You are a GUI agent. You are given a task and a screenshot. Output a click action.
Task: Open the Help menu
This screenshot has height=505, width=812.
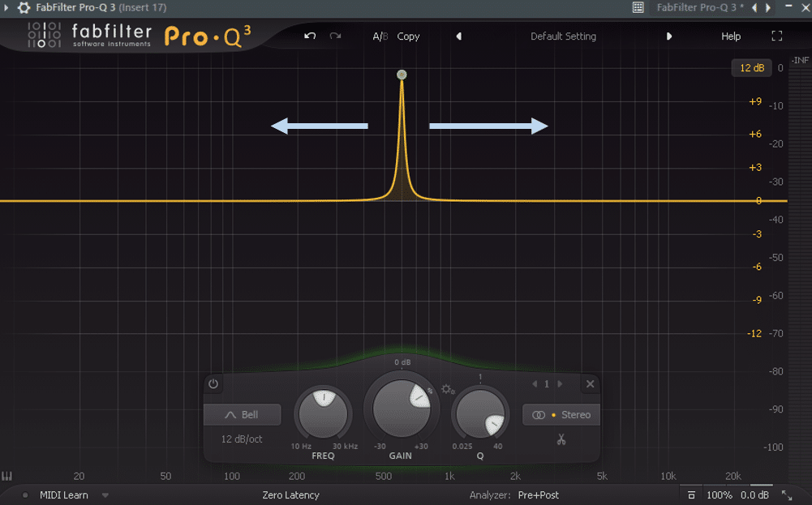731,36
